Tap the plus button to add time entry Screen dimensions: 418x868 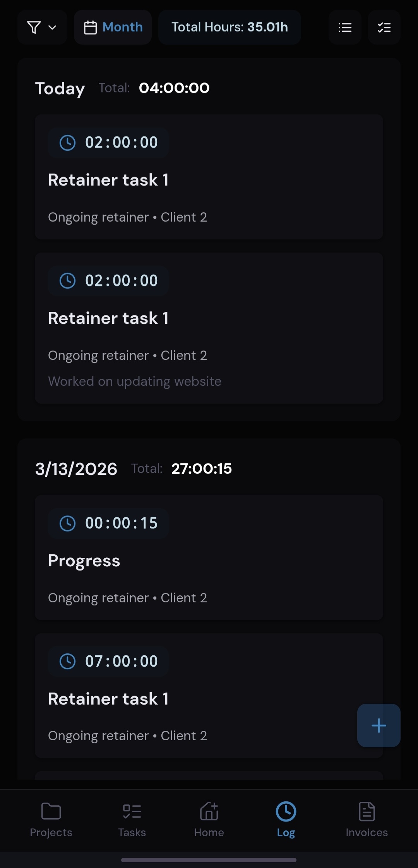379,725
